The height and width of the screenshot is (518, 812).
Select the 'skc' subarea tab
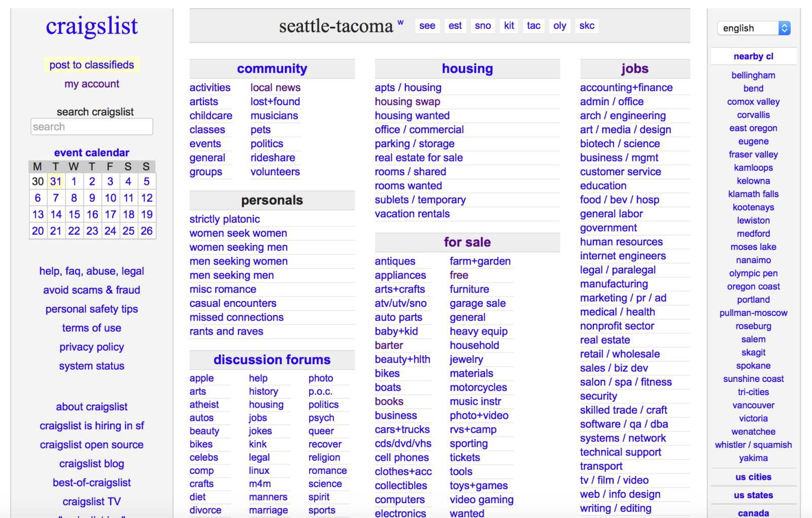coord(587,25)
